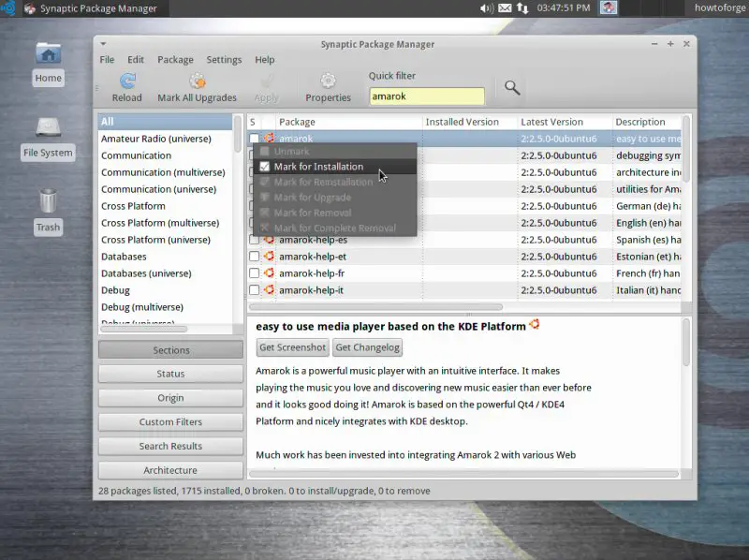Open the Edit menu

[x=136, y=60]
